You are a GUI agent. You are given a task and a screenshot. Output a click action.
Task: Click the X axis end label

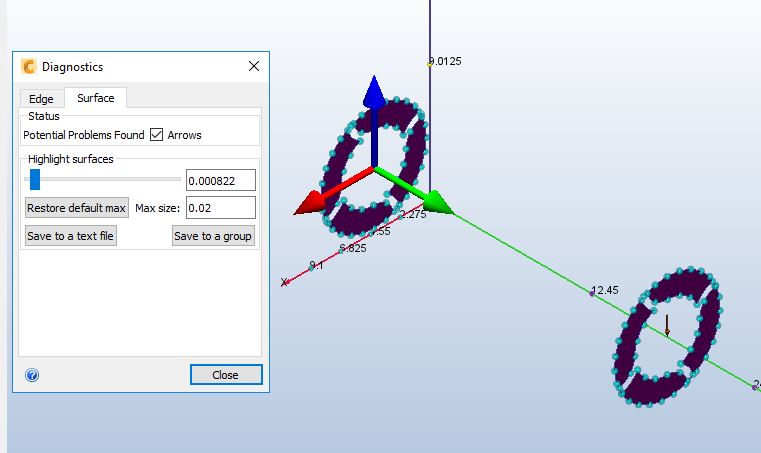(284, 282)
